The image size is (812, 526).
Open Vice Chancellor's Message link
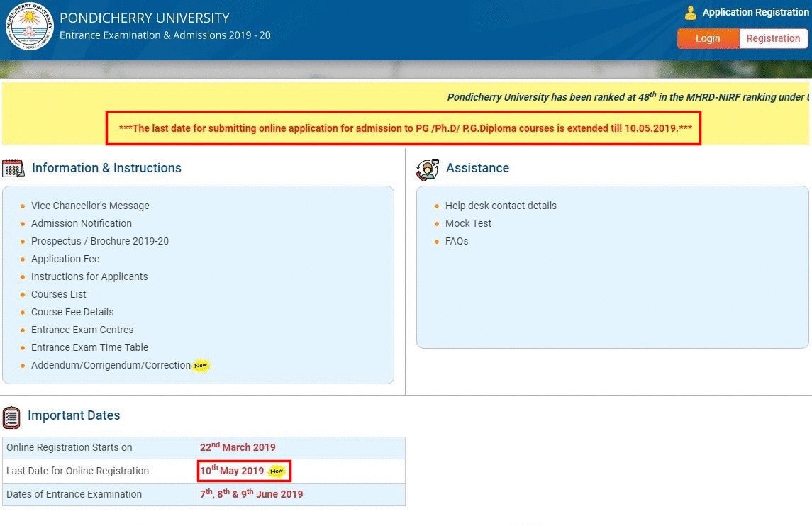pos(90,206)
